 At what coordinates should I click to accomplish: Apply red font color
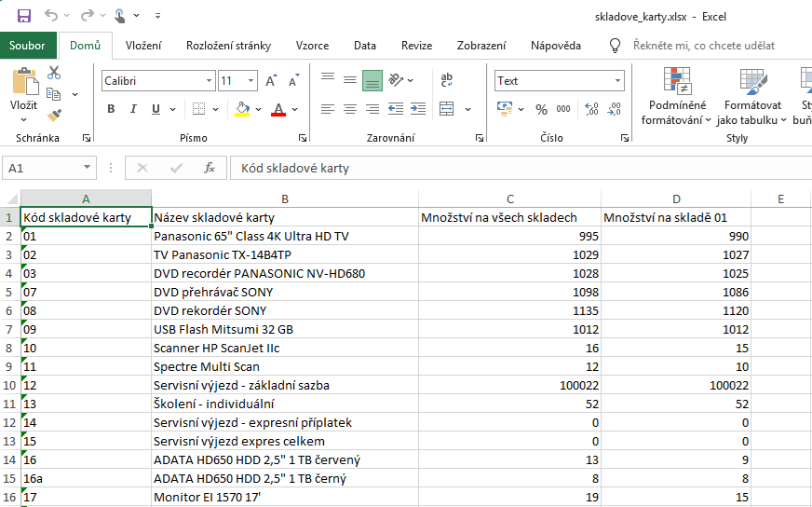click(278, 109)
